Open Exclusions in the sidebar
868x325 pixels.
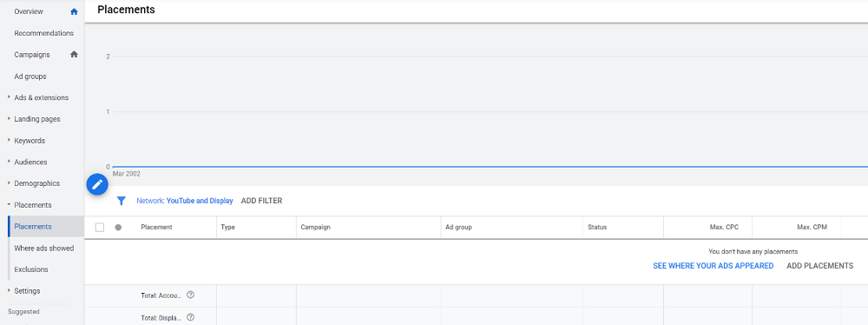31,269
